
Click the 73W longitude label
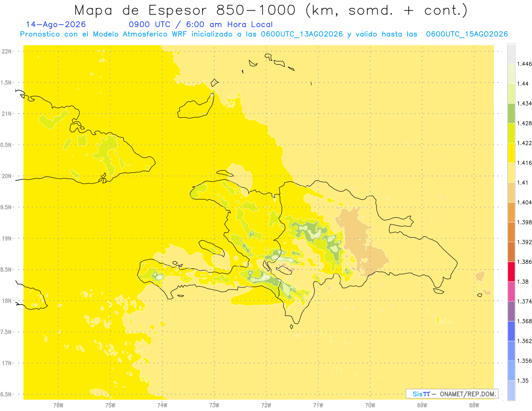tap(214, 405)
